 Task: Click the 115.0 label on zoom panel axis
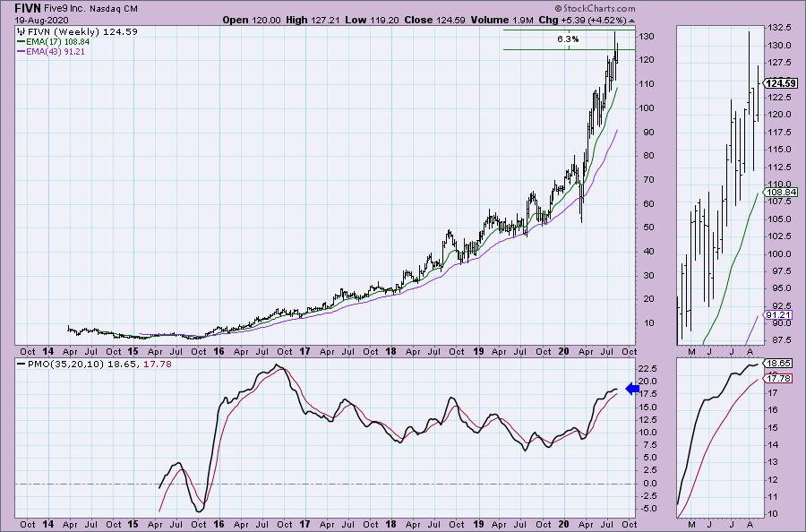click(780, 150)
